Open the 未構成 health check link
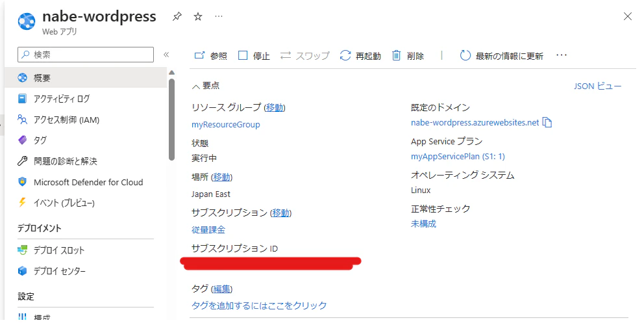The width and height of the screenshot is (644, 327). coord(423,224)
